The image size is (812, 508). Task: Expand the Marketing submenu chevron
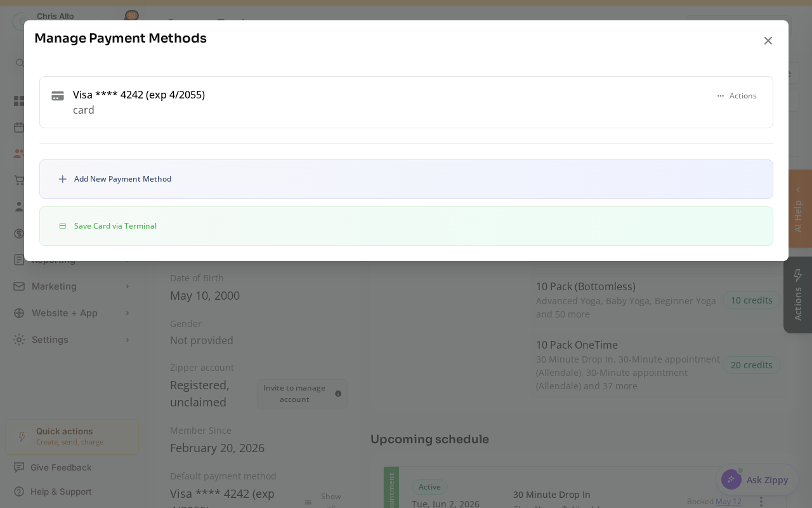point(128,286)
